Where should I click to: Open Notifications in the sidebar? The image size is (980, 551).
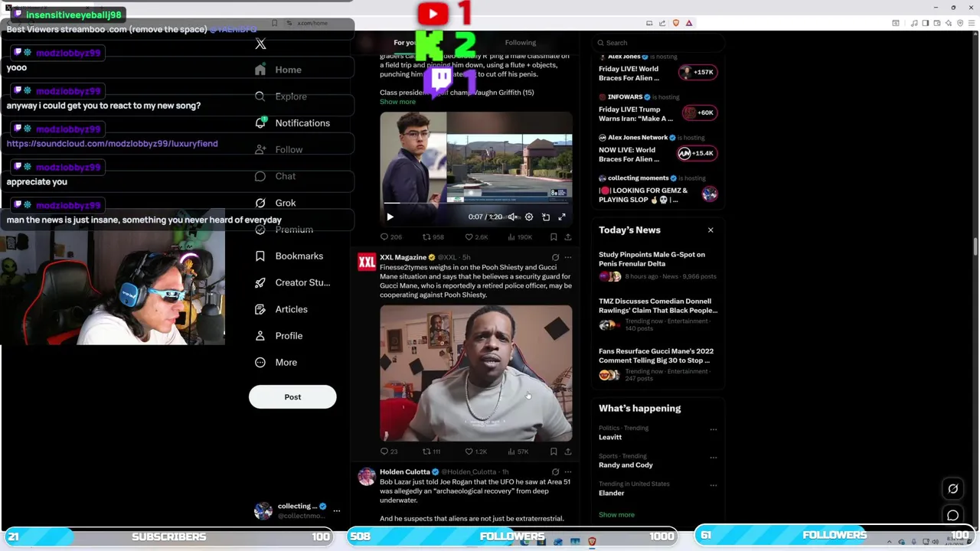coord(292,123)
